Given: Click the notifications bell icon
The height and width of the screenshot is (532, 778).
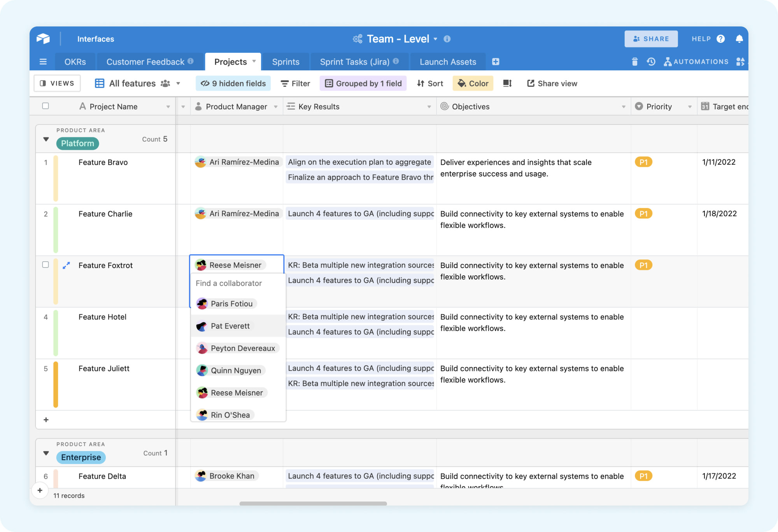Looking at the screenshot, I should pos(739,39).
